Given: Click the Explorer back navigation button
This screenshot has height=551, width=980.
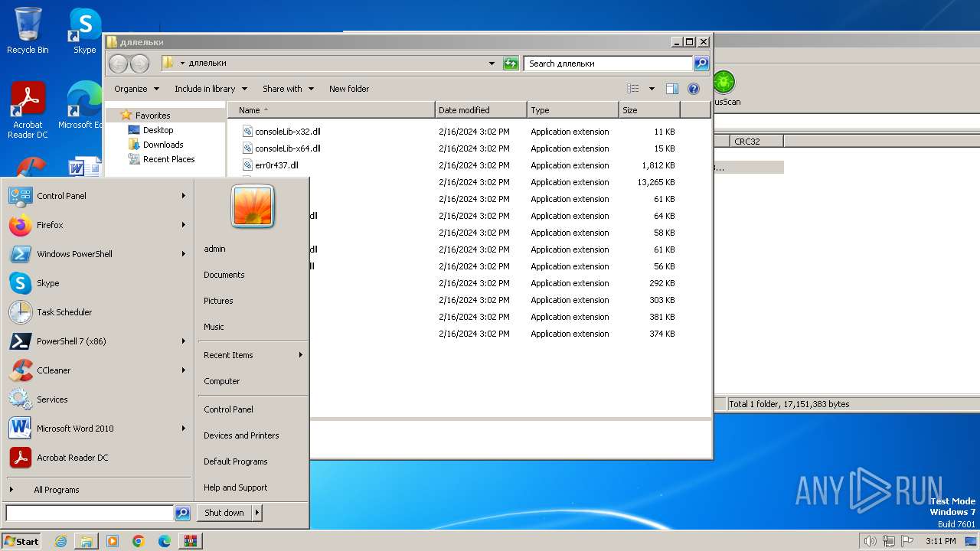Looking at the screenshot, I should point(118,64).
